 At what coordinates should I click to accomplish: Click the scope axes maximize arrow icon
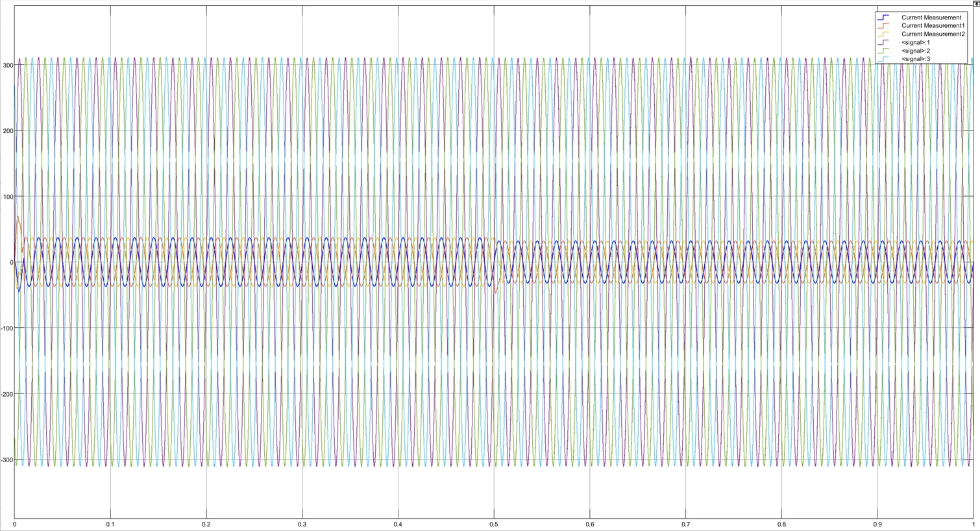(x=975, y=3)
